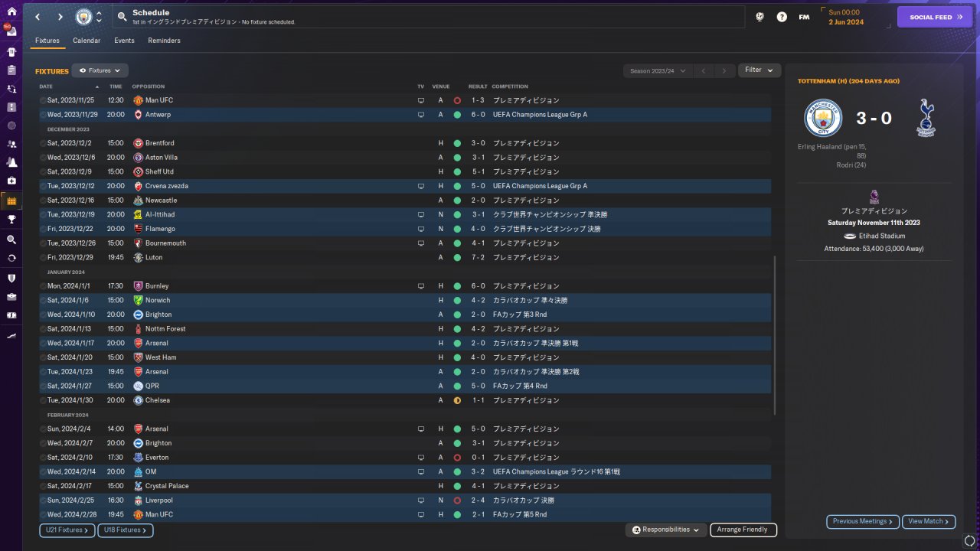Screen dimensions: 980x551
Task: Expand the Filter dropdown
Action: (759, 70)
